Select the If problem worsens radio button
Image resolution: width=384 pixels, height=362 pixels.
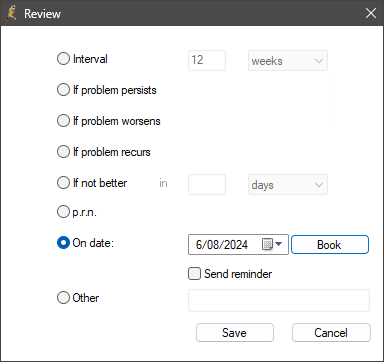coord(63,121)
